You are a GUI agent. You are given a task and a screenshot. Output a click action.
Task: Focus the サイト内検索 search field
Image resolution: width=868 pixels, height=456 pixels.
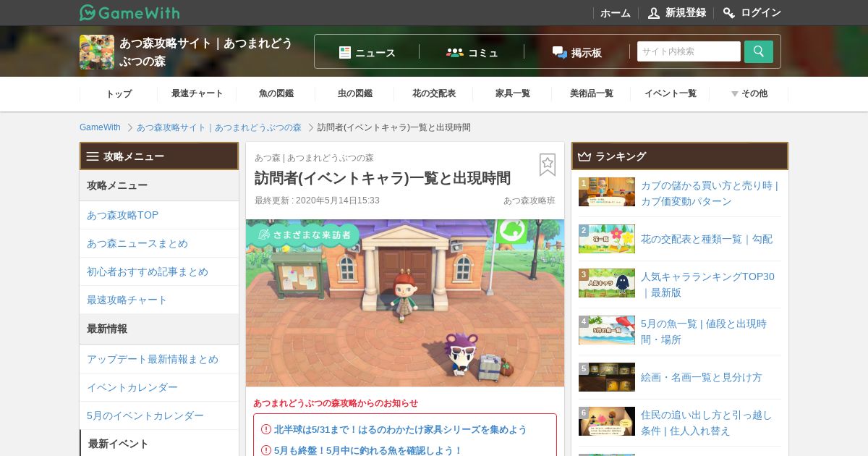(x=689, y=51)
